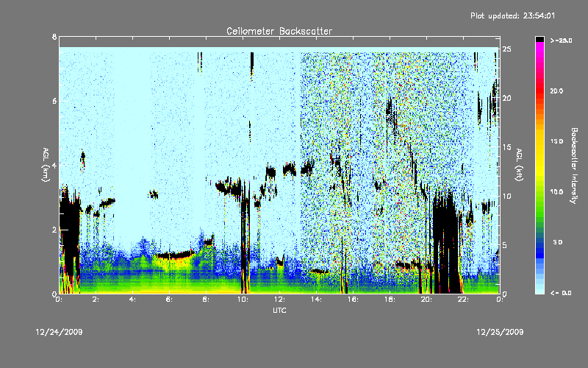Click the "10:" hour tick on UTC axis

(243, 300)
